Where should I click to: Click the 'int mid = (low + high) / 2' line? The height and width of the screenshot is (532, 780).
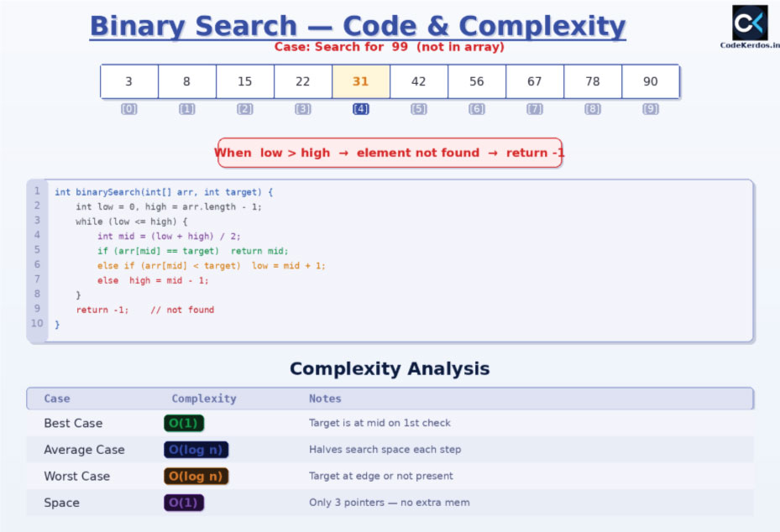point(169,237)
